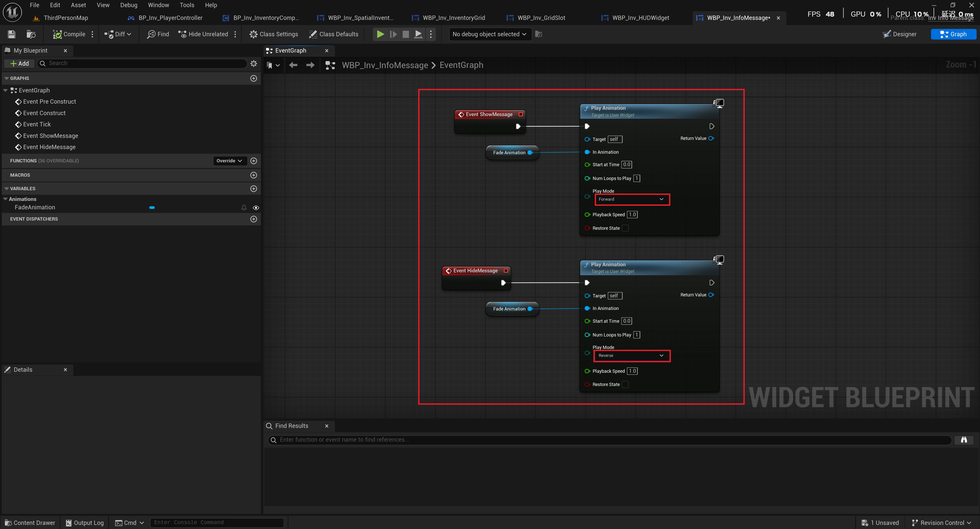The height and width of the screenshot is (529, 980).
Task: Click the Find toolbar button
Action: click(x=158, y=34)
